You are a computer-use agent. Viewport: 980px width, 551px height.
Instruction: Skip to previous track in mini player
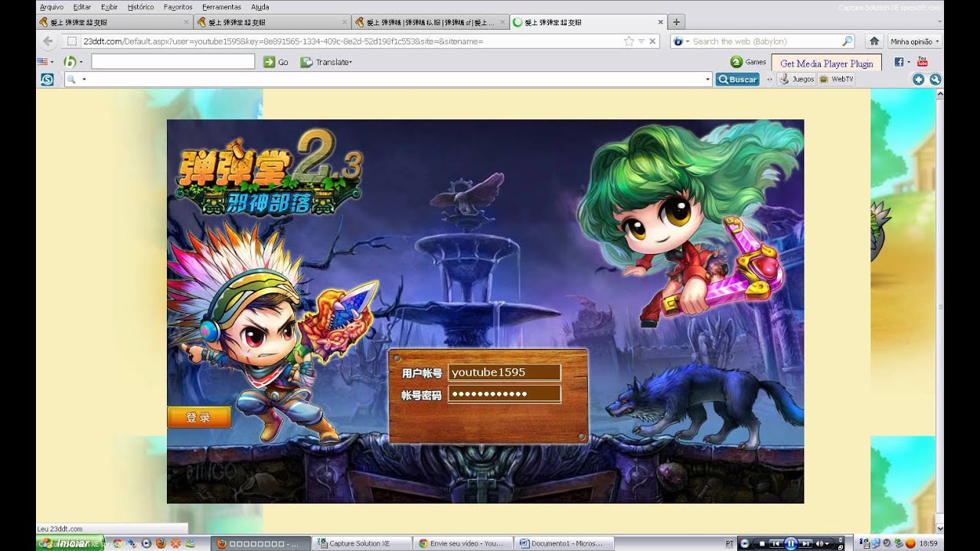pos(776,543)
